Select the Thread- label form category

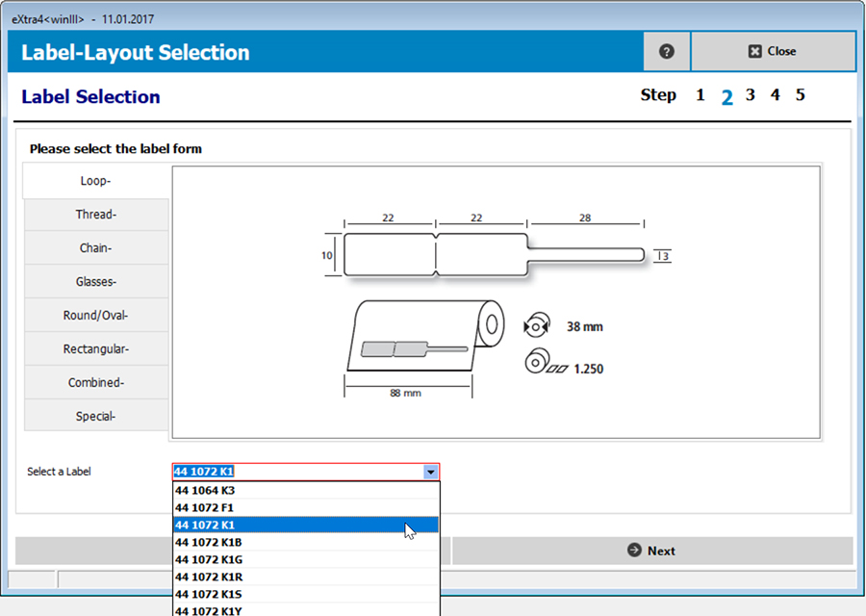click(96, 214)
